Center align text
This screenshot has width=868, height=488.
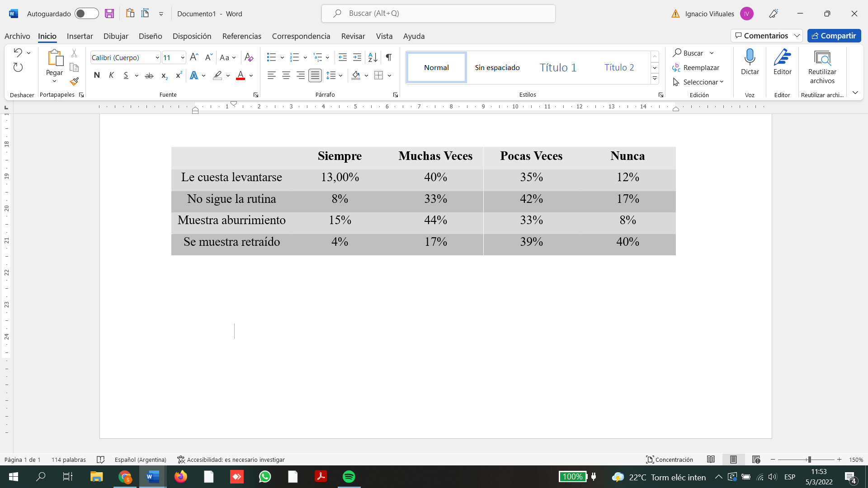click(286, 75)
